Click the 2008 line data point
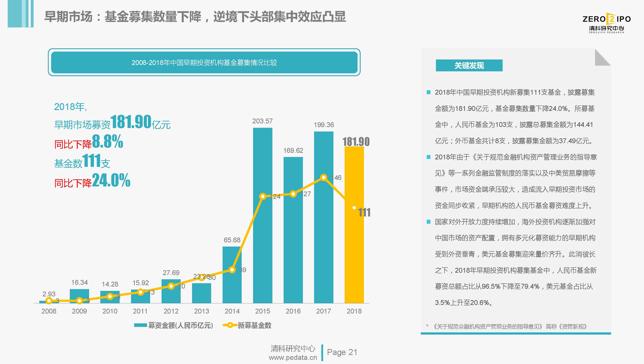 [x=49, y=301]
